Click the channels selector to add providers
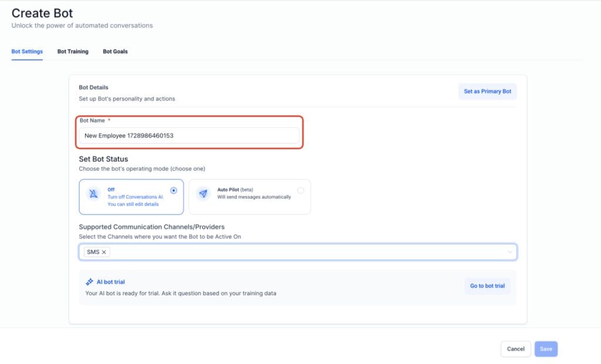The image size is (601, 364). (x=293, y=251)
